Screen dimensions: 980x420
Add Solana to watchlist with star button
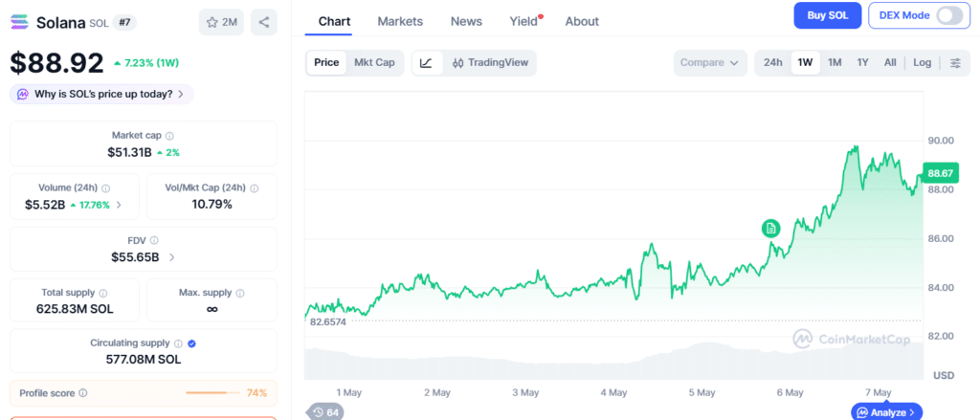click(x=221, y=23)
